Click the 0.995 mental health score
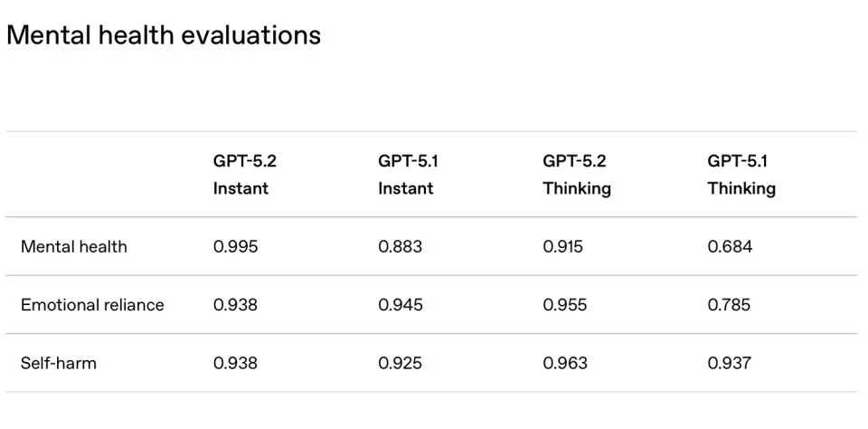Screen dimensions: 868x429 pos(235,246)
